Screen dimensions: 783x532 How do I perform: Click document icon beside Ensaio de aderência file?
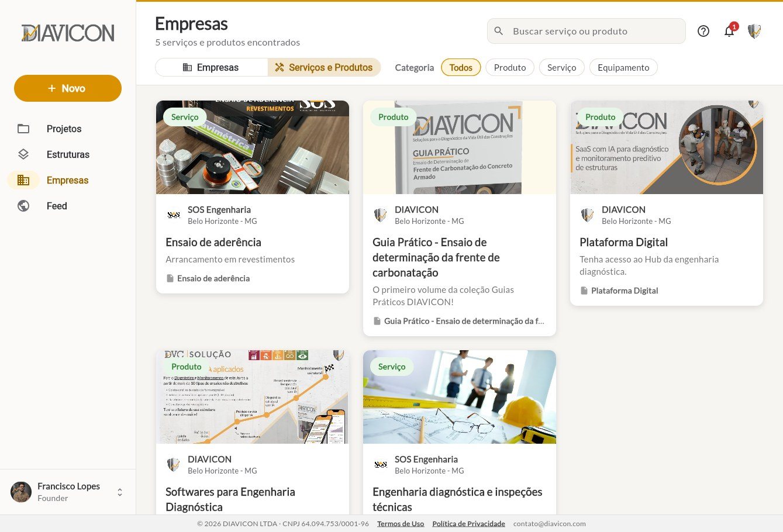point(170,278)
